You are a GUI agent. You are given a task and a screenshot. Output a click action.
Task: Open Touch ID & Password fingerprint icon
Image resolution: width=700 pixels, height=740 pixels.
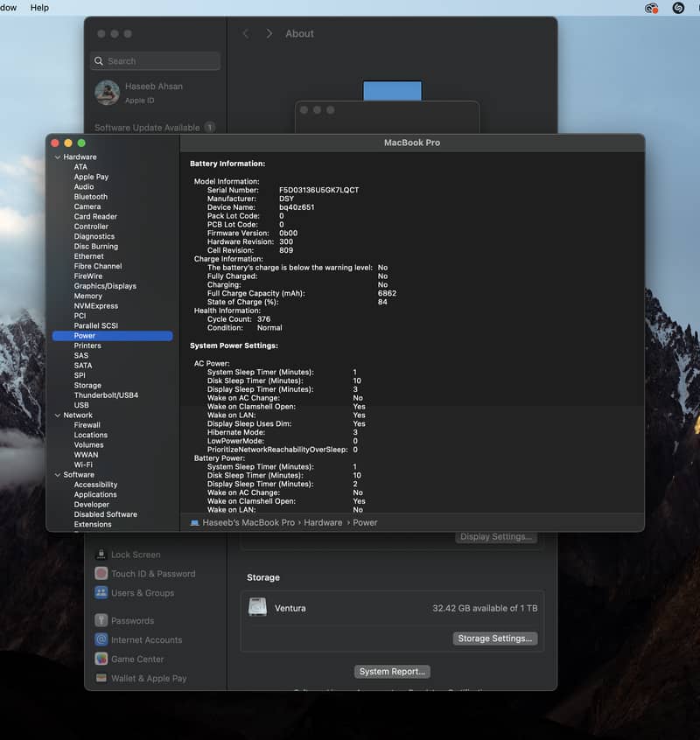tap(101, 574)
